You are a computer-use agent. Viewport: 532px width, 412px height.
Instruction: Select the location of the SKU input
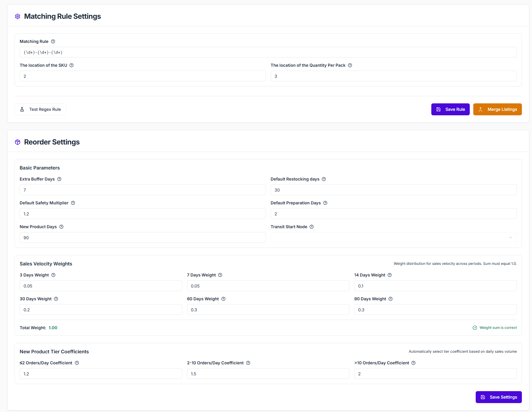point(142,76)
